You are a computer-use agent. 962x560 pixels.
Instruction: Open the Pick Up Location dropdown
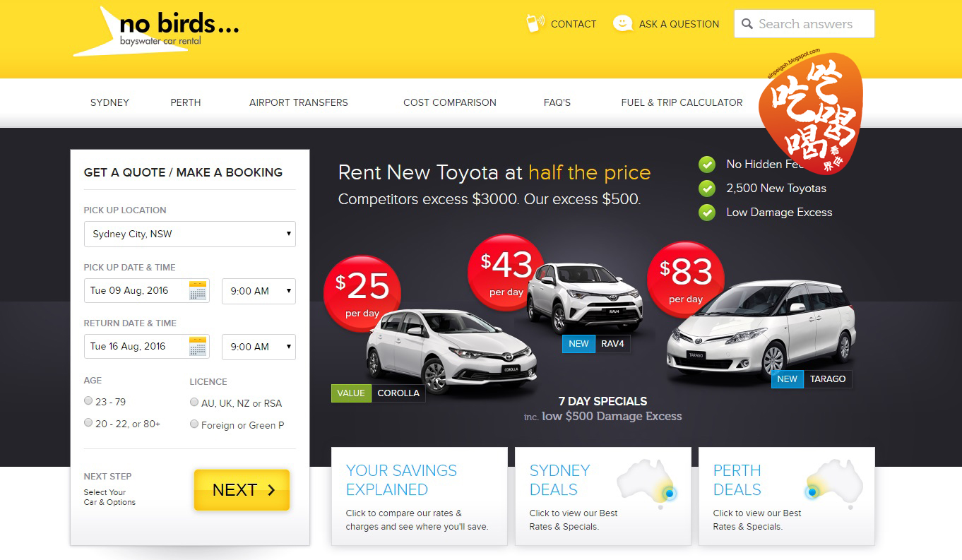tap(189, 234)
